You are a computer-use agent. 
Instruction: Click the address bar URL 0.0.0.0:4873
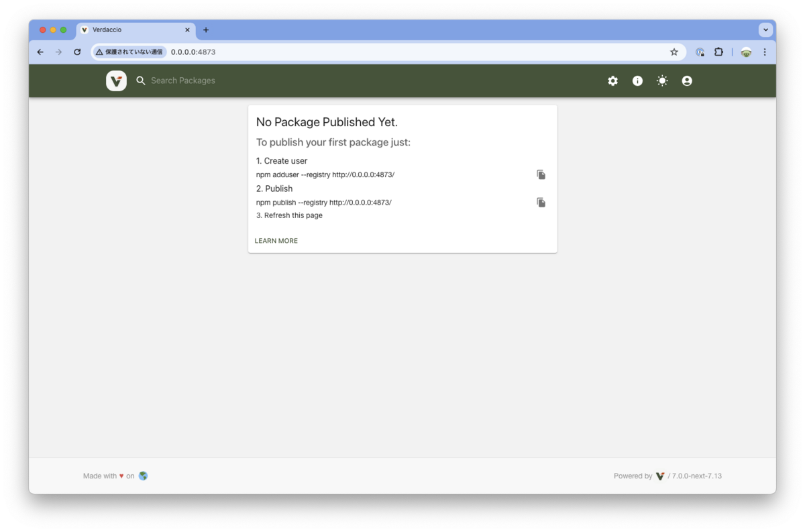[x=193, y=52]
